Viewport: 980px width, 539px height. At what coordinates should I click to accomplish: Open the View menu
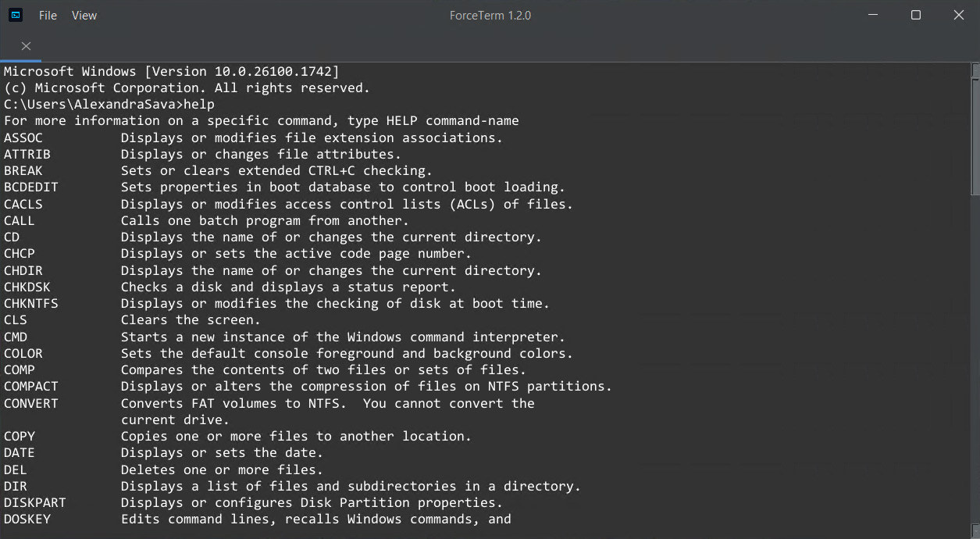[84, 16]
